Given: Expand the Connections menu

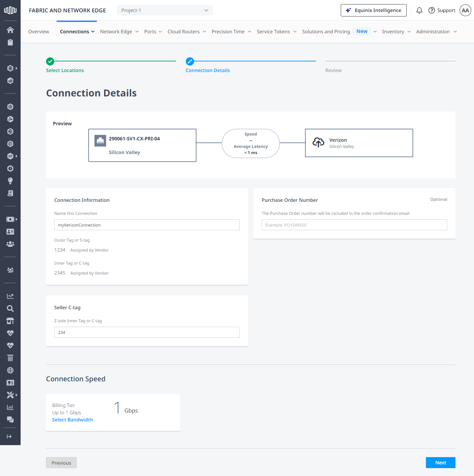Looking at the screenshot, I should point(77,32).
